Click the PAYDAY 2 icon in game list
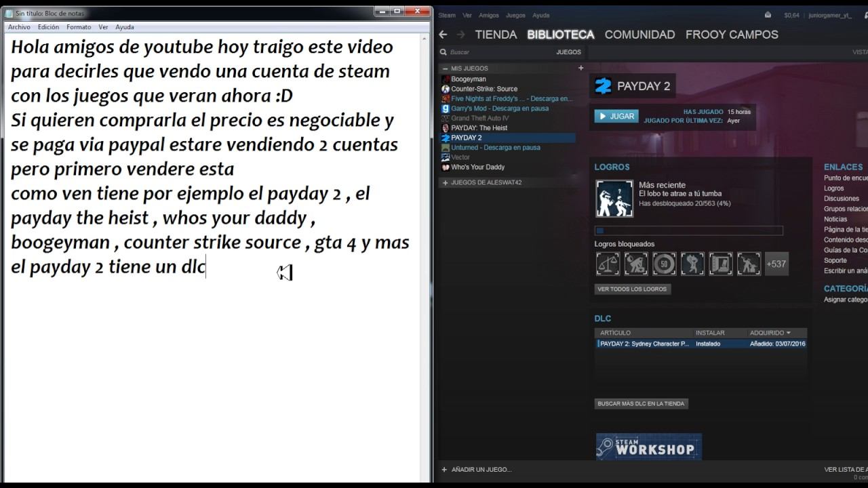Viewport: 868px width, 488px height. 446,138
